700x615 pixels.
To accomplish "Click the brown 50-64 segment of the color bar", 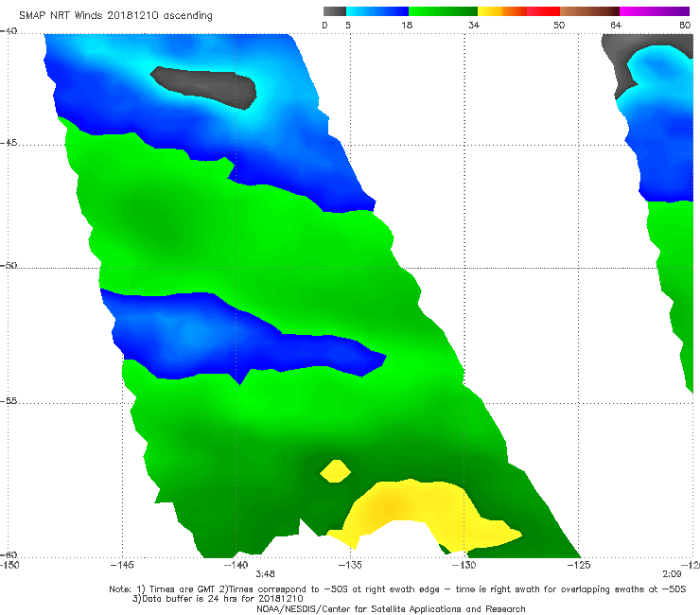I will 589,11.
